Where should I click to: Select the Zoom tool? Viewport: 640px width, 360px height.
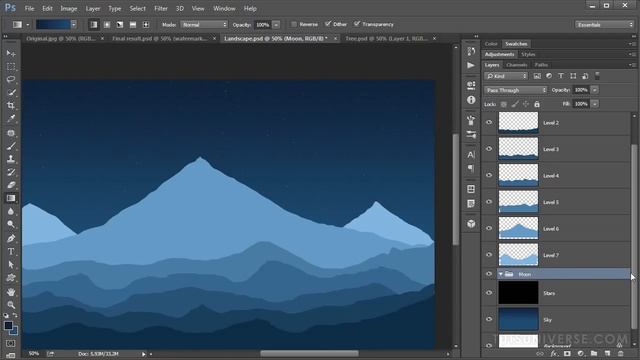[x=11, y=304]
